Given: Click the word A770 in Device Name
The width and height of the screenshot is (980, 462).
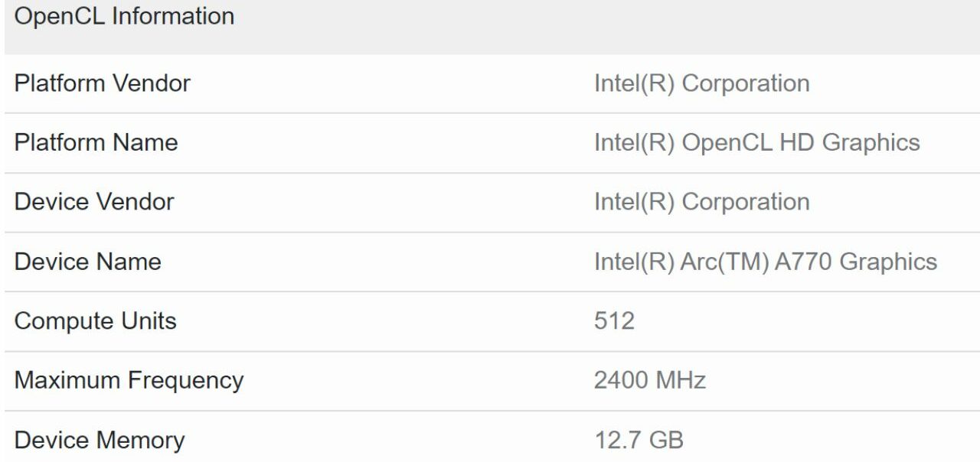Looking at the screenshot, I should click(x=804, y=262).
